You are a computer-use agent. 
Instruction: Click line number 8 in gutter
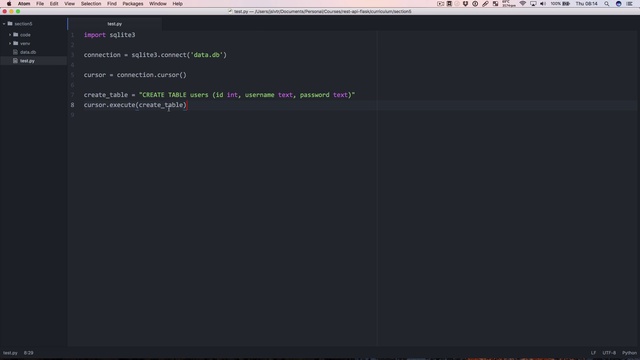pyautogui.click(x=73, y=105)
